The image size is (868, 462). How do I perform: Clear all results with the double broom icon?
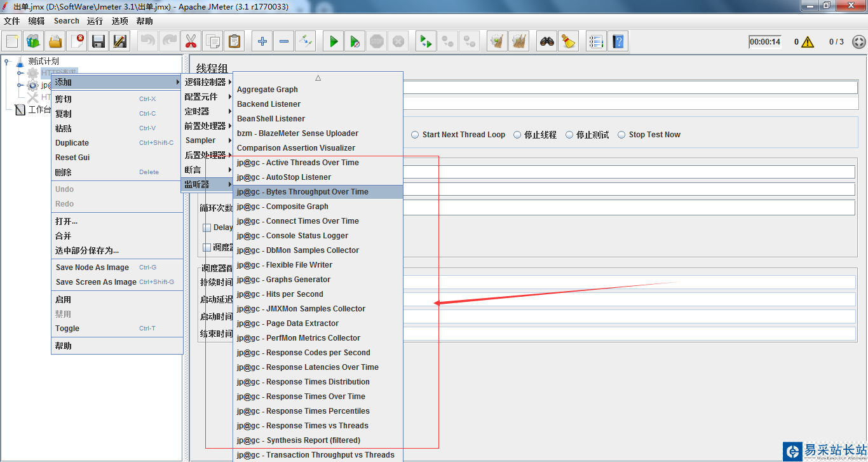click(519, 42)
